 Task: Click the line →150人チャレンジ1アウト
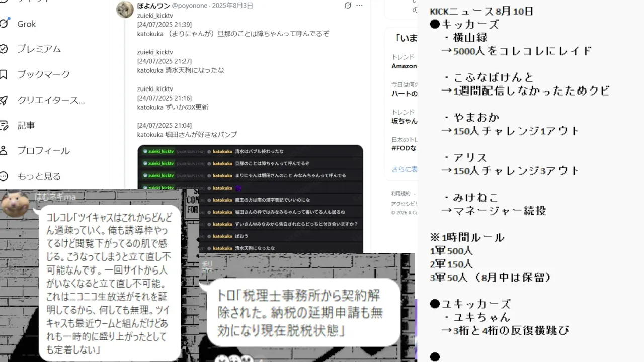(x=510, y=131)
